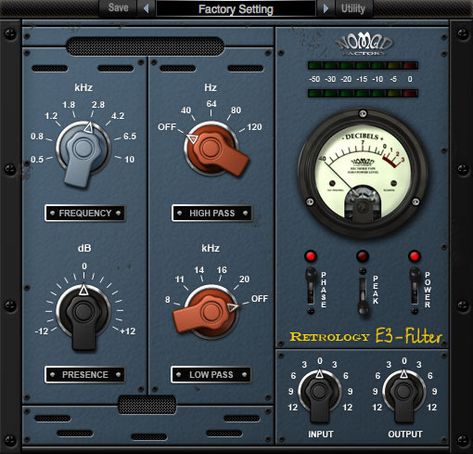The width and height of the screenshot is (473, 454).
Task: Click the Presence dB knob
Action: (83, 312)
